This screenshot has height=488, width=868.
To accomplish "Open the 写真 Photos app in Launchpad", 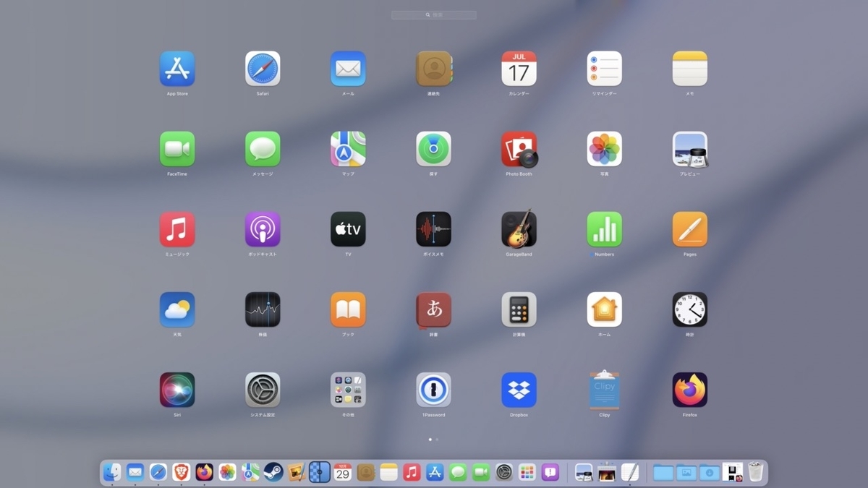I will click(604, 149).
